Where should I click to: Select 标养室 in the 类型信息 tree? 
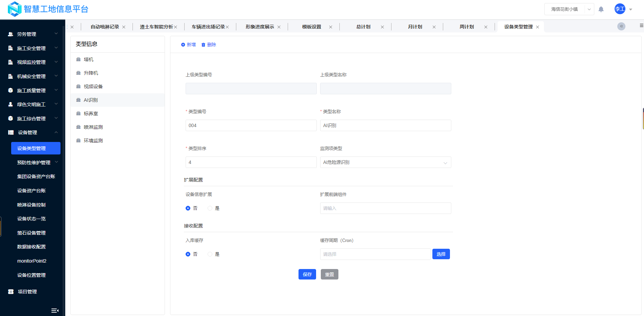point(118,114)
